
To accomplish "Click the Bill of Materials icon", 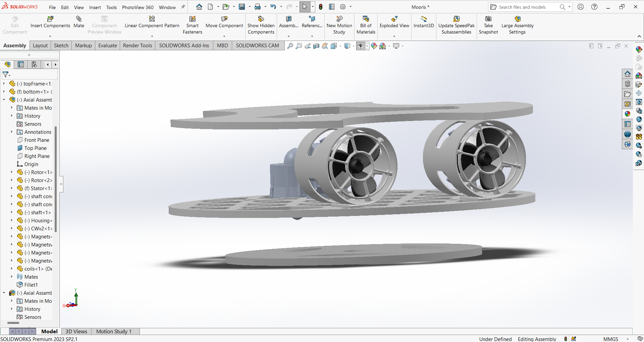I will (x=366, y=19).
